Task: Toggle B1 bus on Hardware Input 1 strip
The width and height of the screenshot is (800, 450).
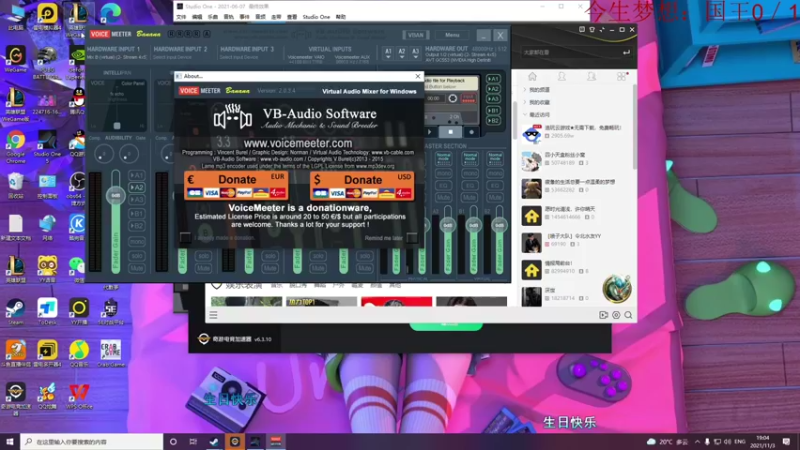Action: (137, 214)
